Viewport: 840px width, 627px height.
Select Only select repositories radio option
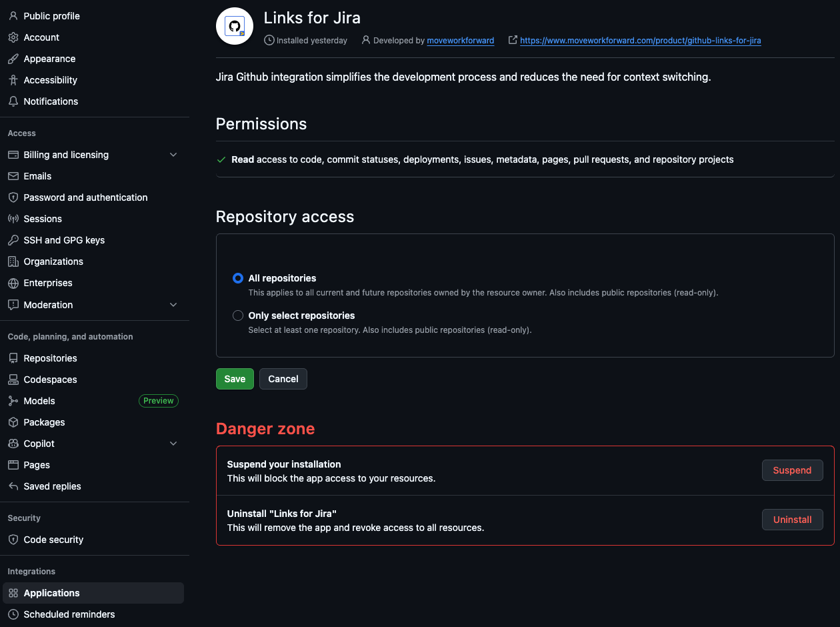(238, 316)
